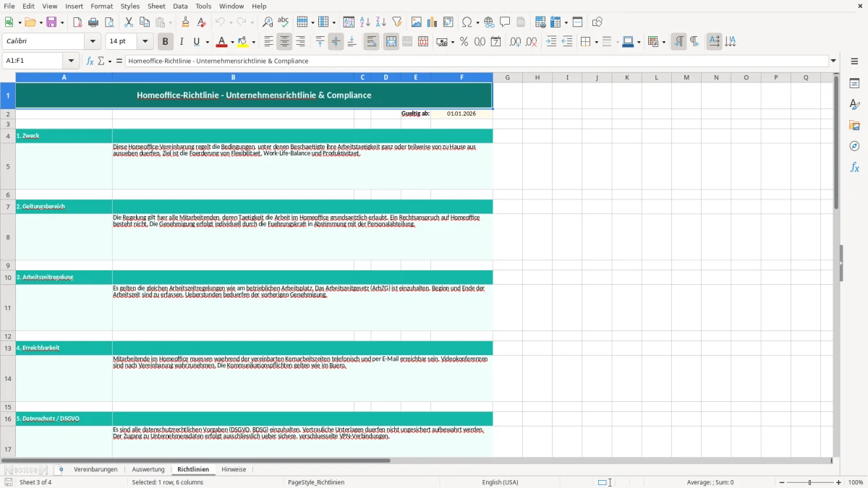The image size is (868, 488).
Task: Click into formula input line
Action: click(476, 61)
